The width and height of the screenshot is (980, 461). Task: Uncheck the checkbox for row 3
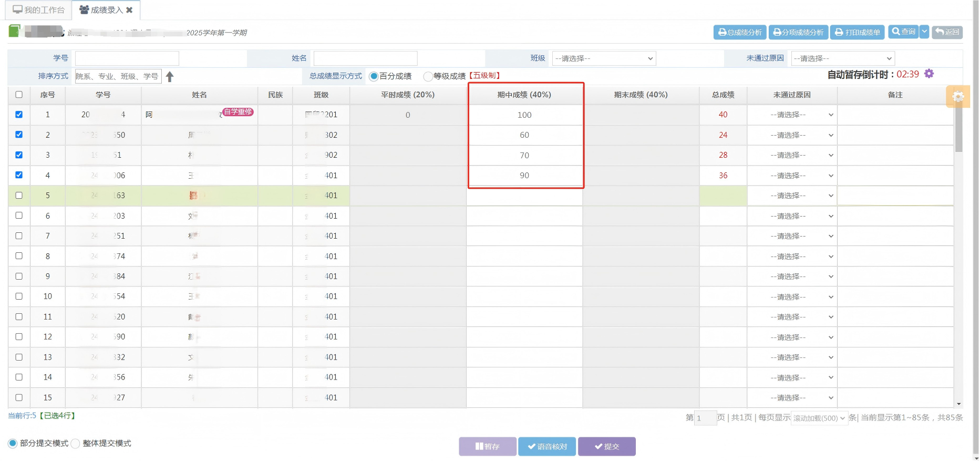tap(19, 155)
